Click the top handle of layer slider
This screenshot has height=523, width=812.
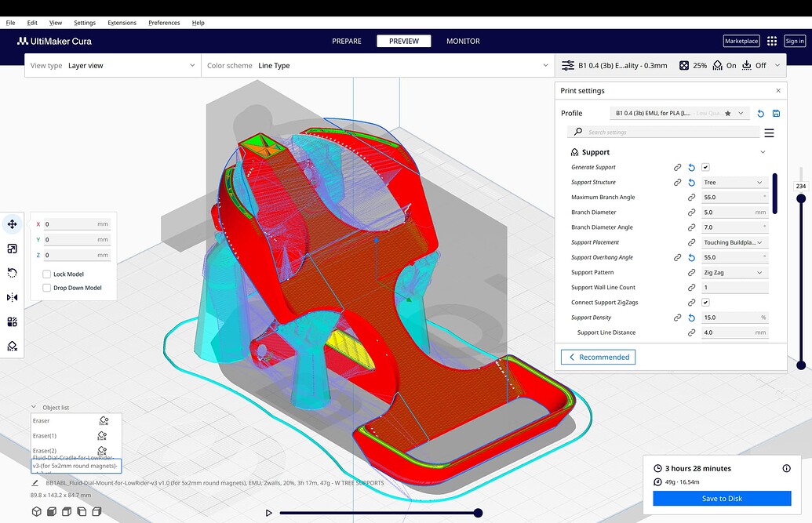(x=801, y=198)
